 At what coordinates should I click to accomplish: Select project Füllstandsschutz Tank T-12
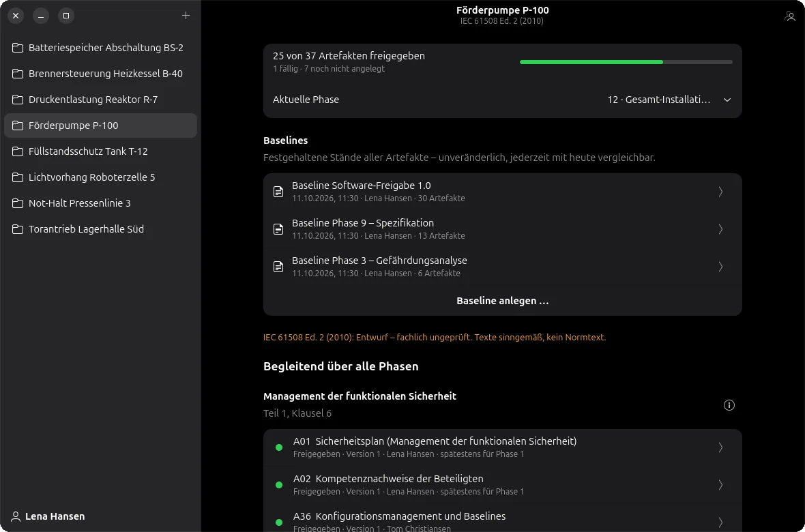[x=101, y=151]
